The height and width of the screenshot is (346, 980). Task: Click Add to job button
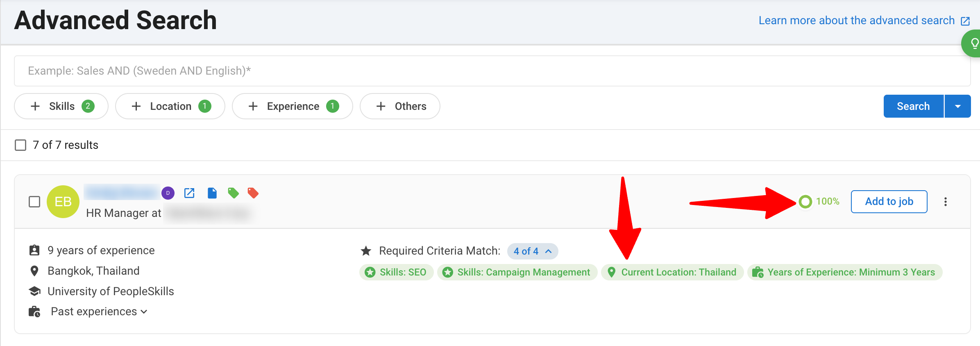pos(889,202)
